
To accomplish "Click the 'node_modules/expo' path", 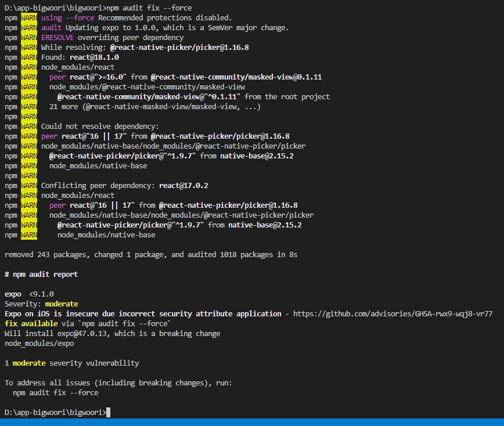I will 39,344.
